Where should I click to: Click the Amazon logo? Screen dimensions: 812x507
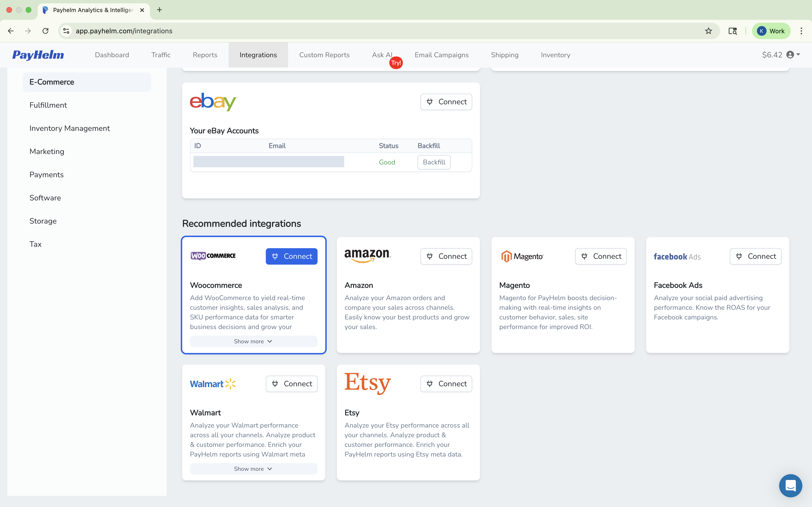(x=367, y=256)
